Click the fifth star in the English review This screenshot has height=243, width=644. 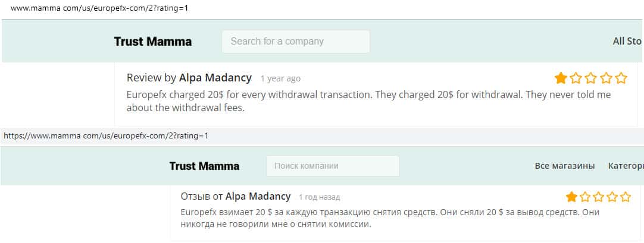tap(621, 78)
